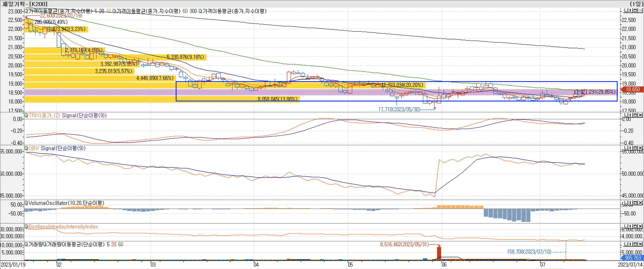Click the VolumeOscillator(10,20,단순이평) indicator label
This screenshot has height=269, width=644.
[66, 203]
